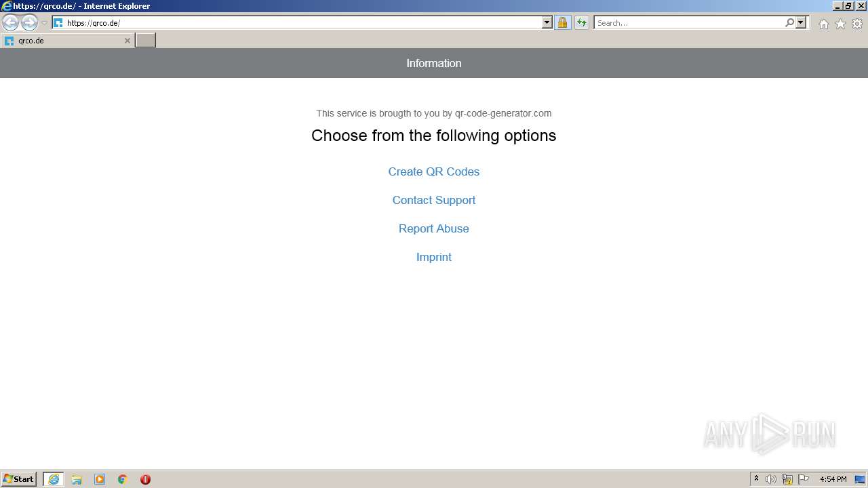868x488 pixels.
Task: Open the Imprint link
Action: [x=434, y=257]
